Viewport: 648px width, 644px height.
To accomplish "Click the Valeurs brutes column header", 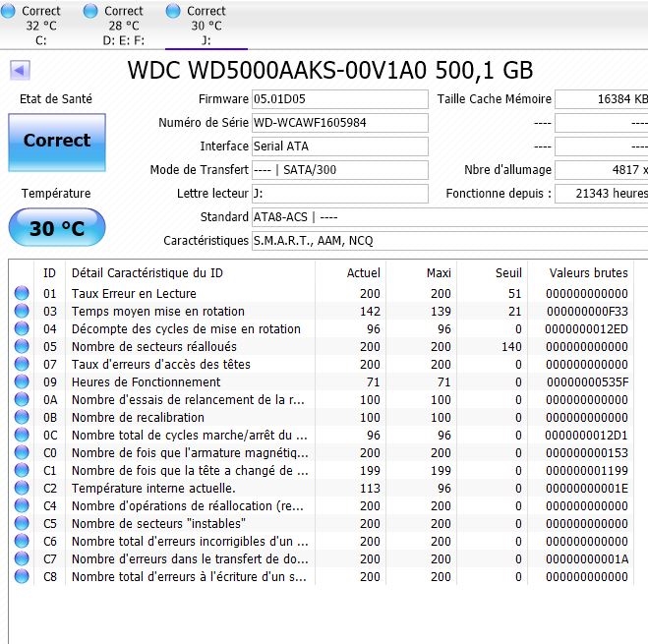I will tap(588, 272).
